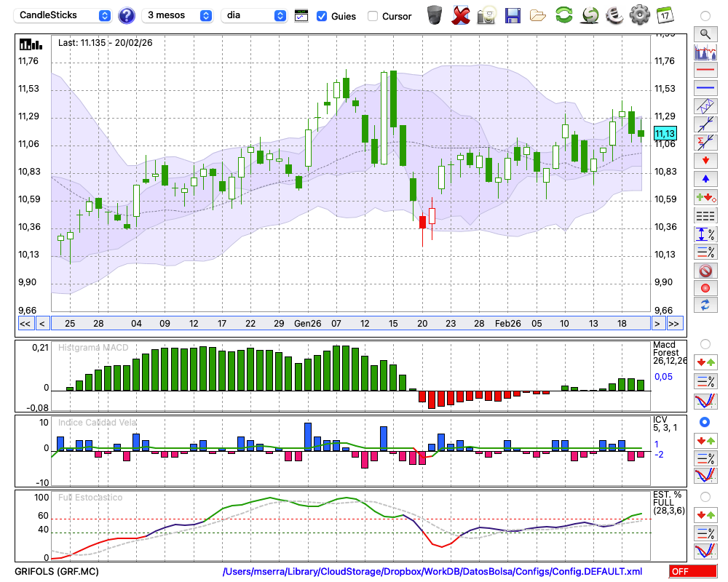Viewport: 728px width, 582px height.
Task: Select the Estocastico panel radio button
Action: tap(705, 497)
